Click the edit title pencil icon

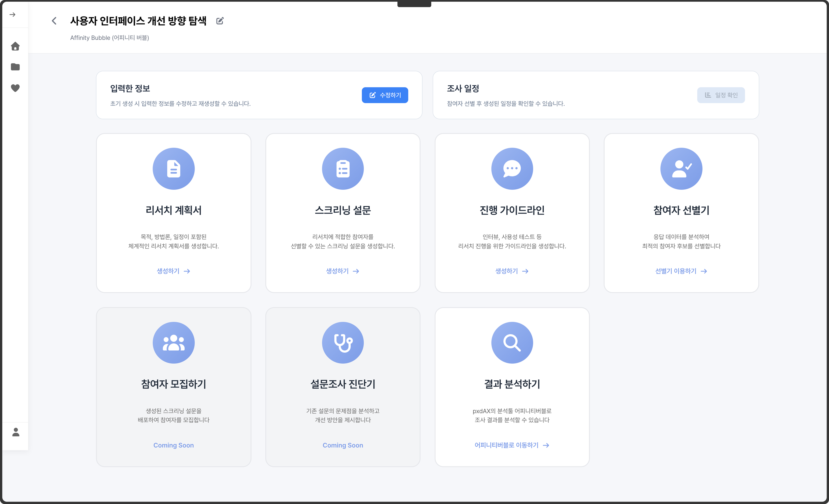[220, 21]
